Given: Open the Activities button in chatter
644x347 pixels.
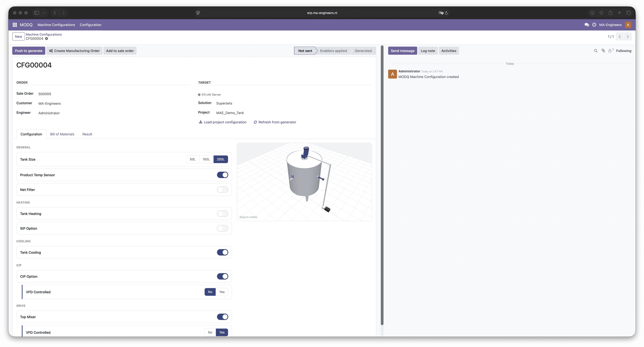Looking at the screenshot, I should (x=449, y=51).
